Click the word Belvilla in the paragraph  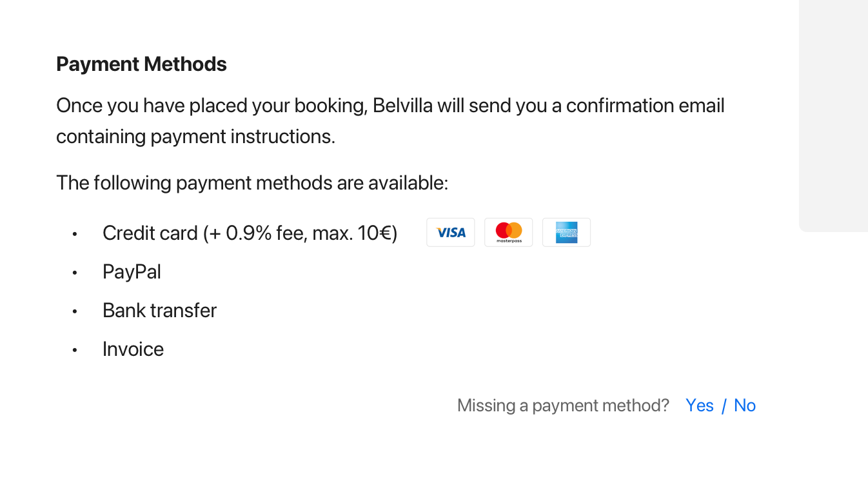pyautogui.click(x=402, y=105)
